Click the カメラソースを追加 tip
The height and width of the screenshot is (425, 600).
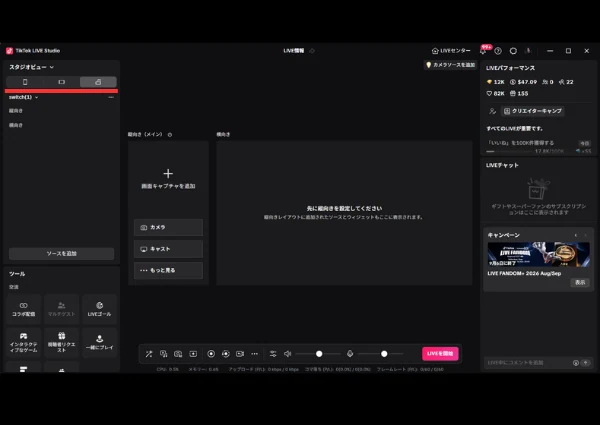450,65
